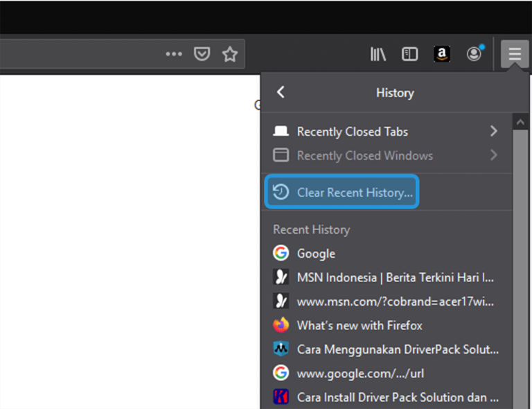The image size is (532, 409).
Task: Click the Amazon extension icon
Action: click(442, 54)
